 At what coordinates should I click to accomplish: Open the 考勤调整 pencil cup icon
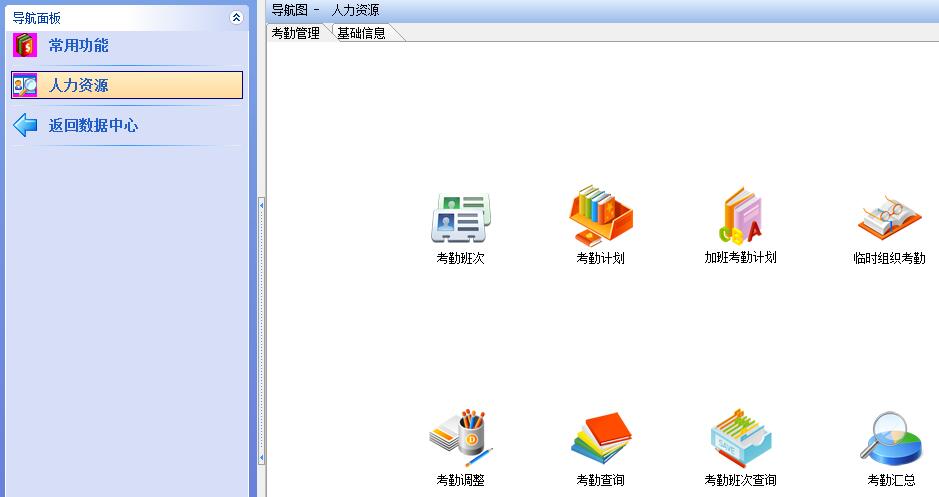click(x=461, y=439)
